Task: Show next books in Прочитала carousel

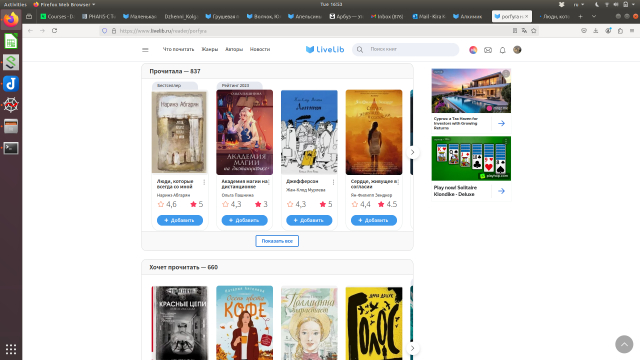Action: coord(412,152)
